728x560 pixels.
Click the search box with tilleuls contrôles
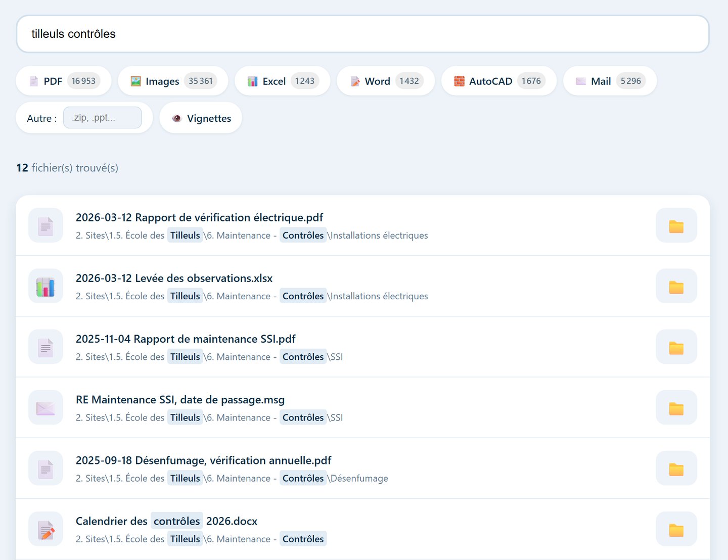(x=362, y=34)
